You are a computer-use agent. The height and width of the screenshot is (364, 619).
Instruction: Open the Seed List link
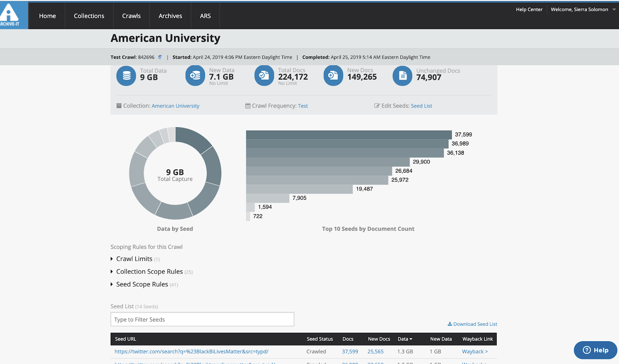pos(421,106)
